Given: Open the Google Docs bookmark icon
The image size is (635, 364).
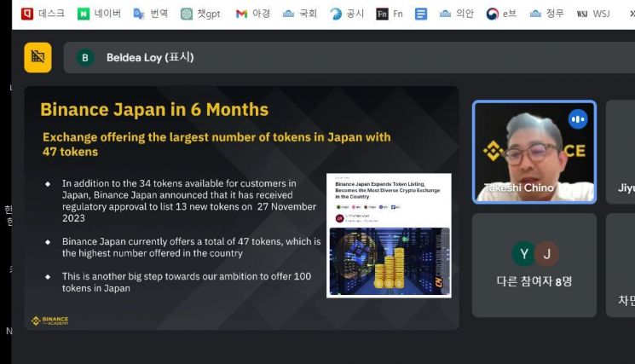Looking at the screenshot, I should 421,14.
